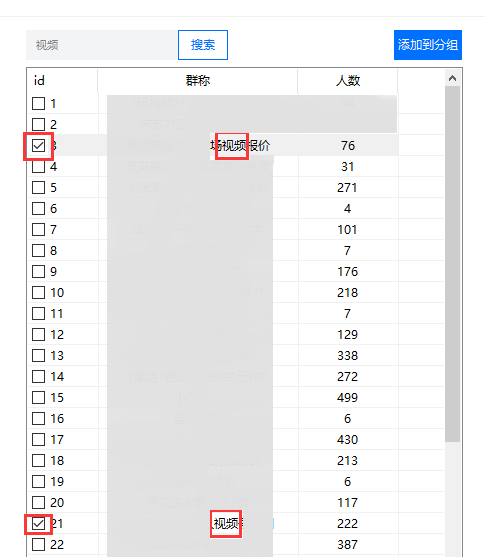Select the checkbox for row 7
The height and width of the screenshot is (557, 485).
38,230
